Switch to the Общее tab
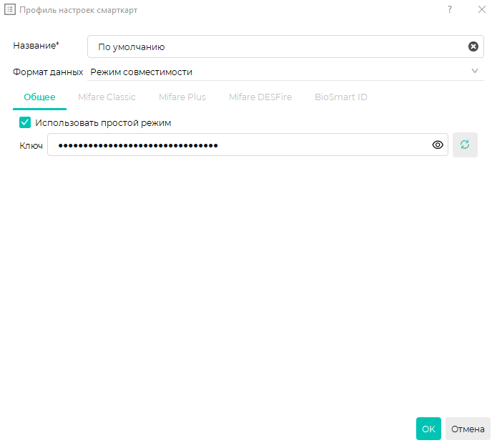The width and height of the screenshot is (497, 448). tap(39, 97)
